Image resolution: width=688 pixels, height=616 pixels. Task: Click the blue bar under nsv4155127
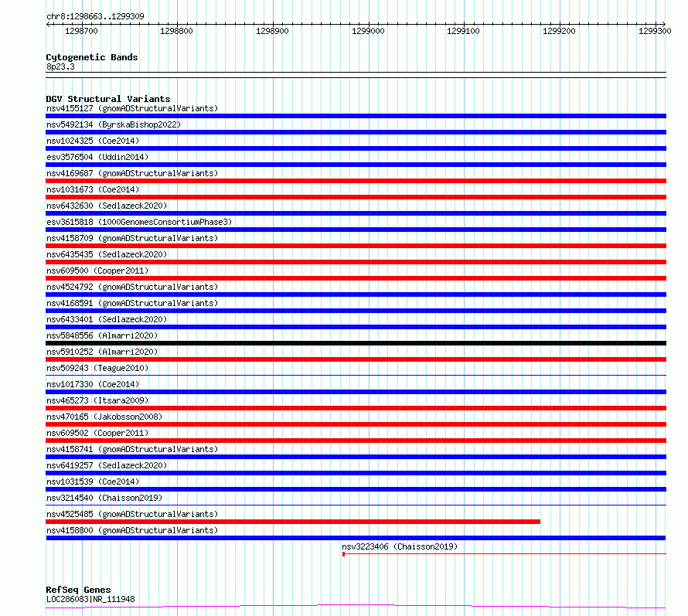click(356, 116)
